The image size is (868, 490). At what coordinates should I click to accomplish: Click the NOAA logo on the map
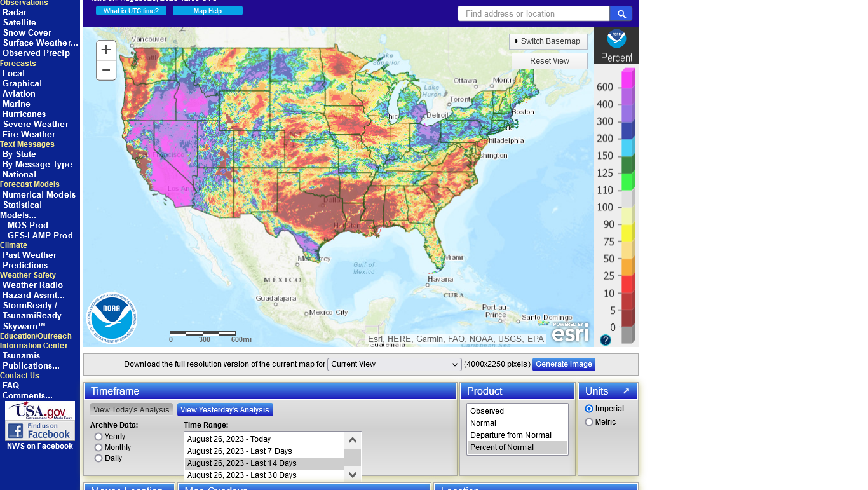pos(112,318)
